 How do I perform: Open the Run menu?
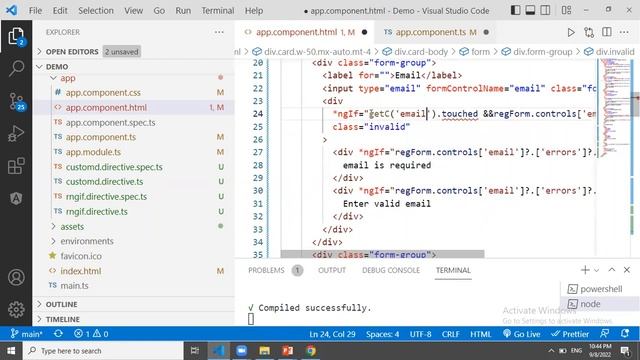point(183,11)
